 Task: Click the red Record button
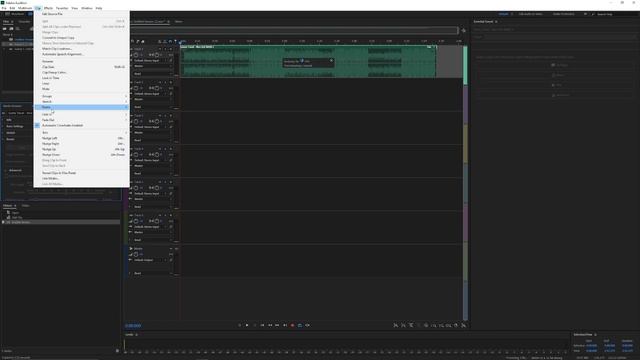[x=292, y=325]
